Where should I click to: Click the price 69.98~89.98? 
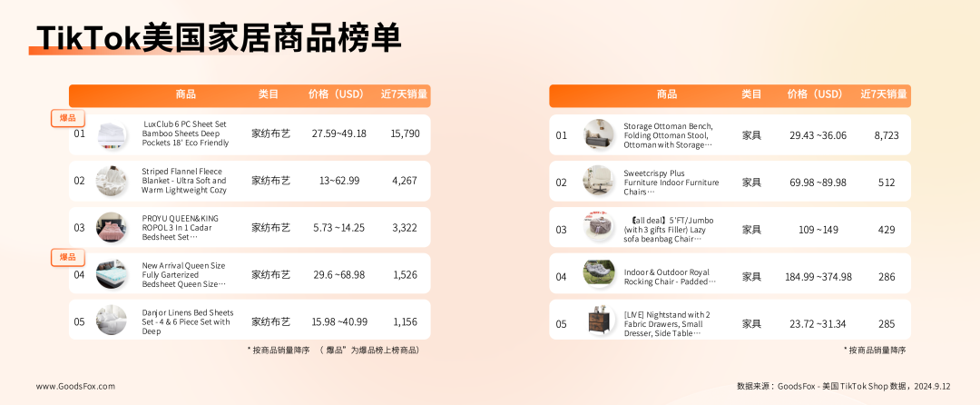pyautogui.click(x=818, y=183)
